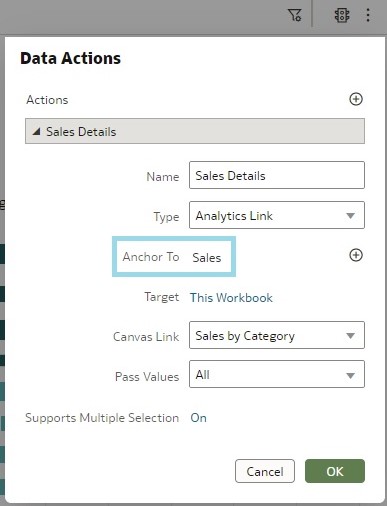
Task: Click the Supports Multiple Selection label
Action: pyautogui.click(x=102, y=418)
